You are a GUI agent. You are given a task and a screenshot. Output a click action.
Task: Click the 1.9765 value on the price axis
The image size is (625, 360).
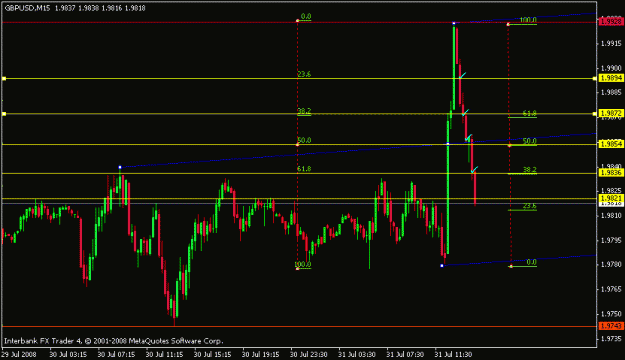(x=611, y=289)
